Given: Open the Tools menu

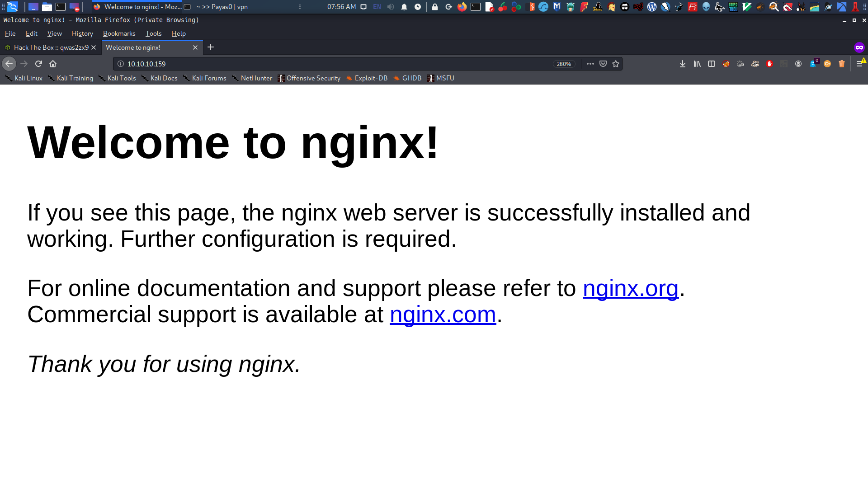Looking at the screenshot, I should (x=153, y=33).
